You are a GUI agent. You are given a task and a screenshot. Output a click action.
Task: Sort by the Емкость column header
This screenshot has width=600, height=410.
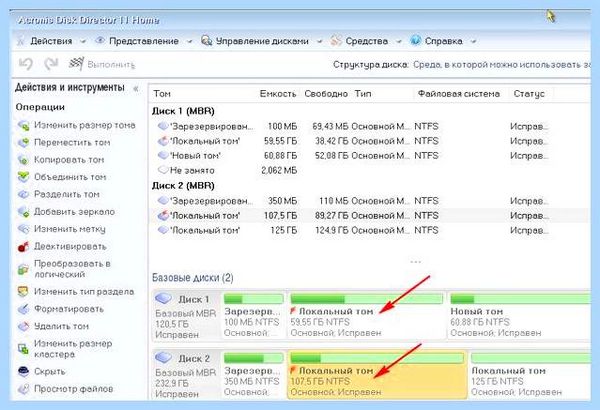278,94
